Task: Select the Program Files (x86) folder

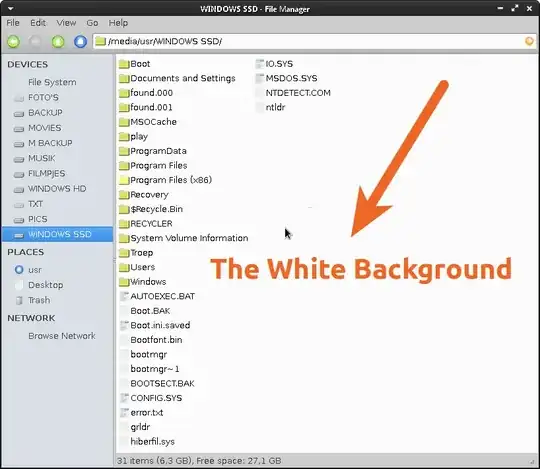Action: point(165,180)
